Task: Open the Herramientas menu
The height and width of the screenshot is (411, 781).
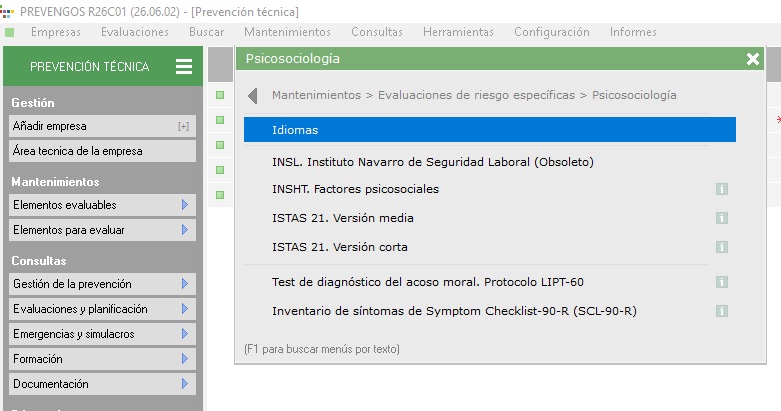Action: [x=458, y=32]
